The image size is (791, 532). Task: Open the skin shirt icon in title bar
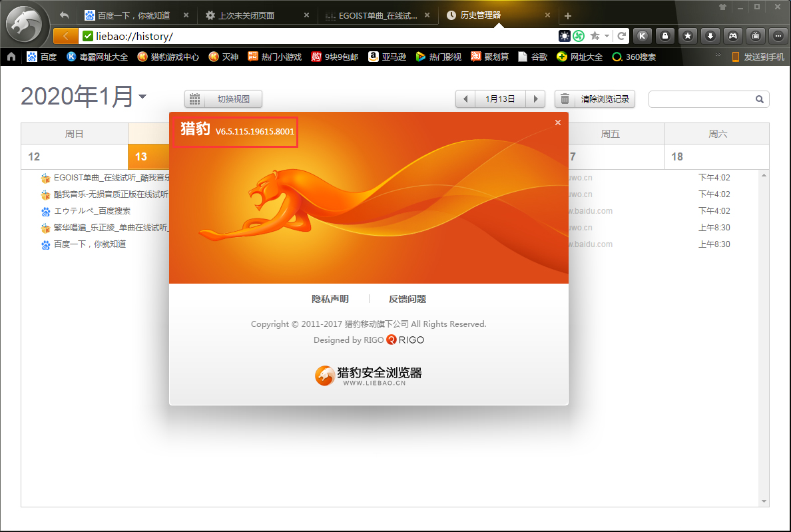[x=722, y=7]
